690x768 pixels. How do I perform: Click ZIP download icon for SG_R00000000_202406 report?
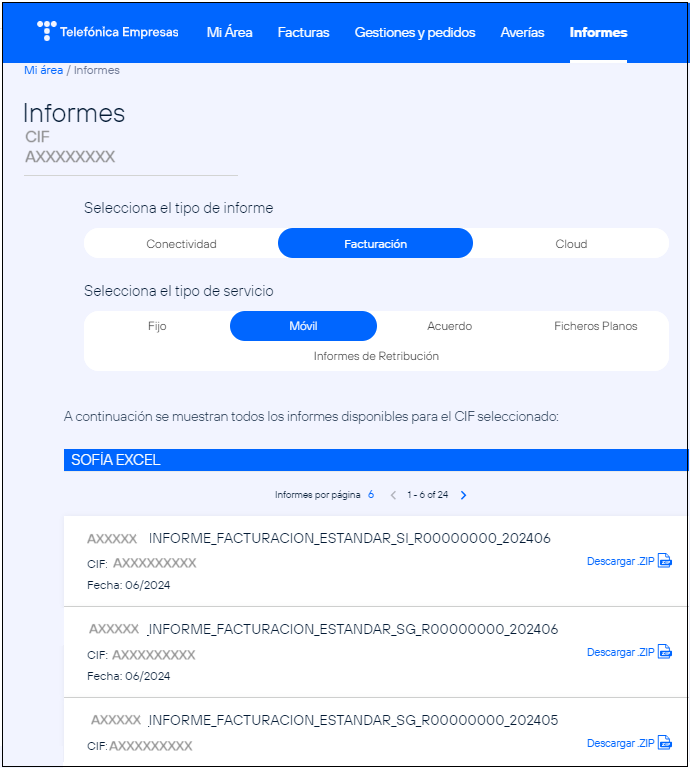(x=665, y=652)
